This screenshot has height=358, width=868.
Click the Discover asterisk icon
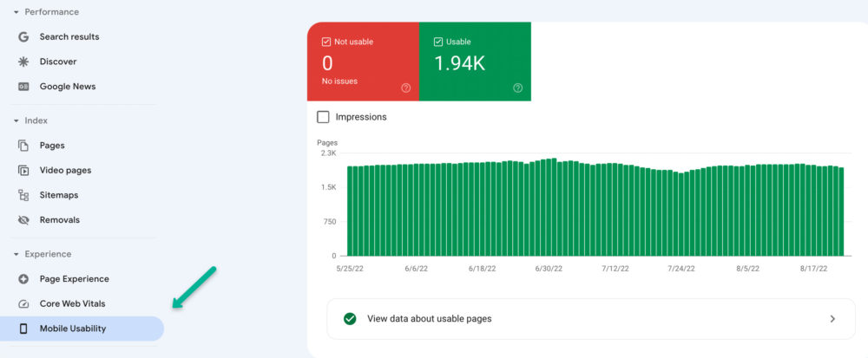click(x=23, y=62)
